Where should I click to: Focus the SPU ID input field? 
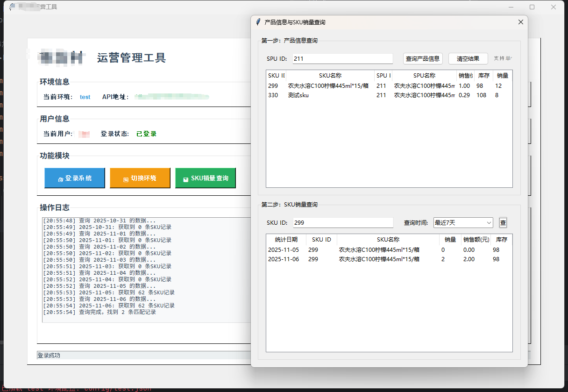(x=343, y=58)
